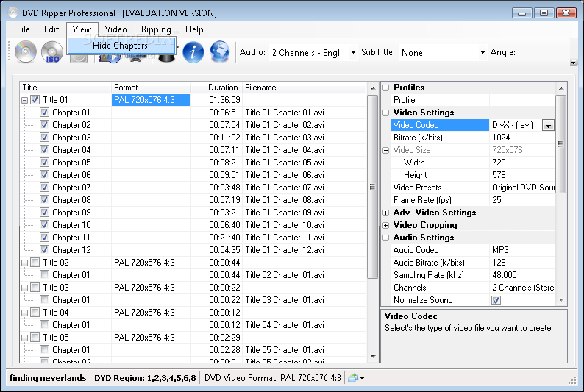Click the open DVD disc toolbar icon
The image size is (584, 392).
pyautogui.click(x=26, y=52)
